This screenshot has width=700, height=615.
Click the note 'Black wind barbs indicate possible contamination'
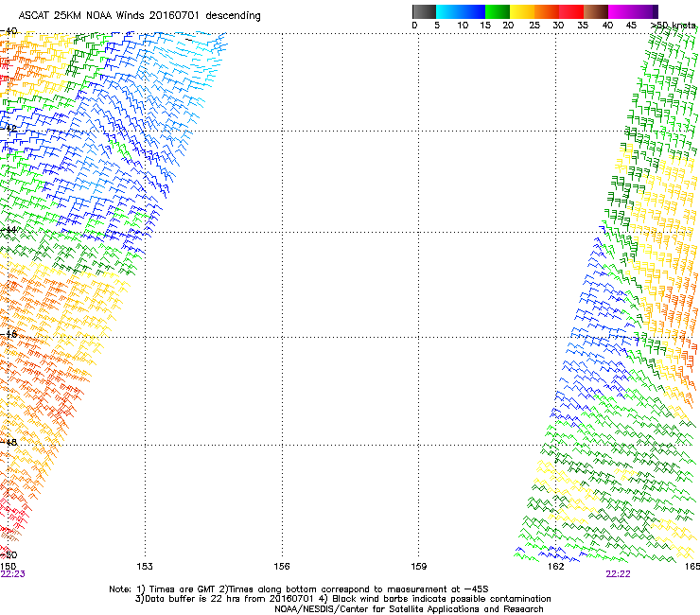pos(441,599)
